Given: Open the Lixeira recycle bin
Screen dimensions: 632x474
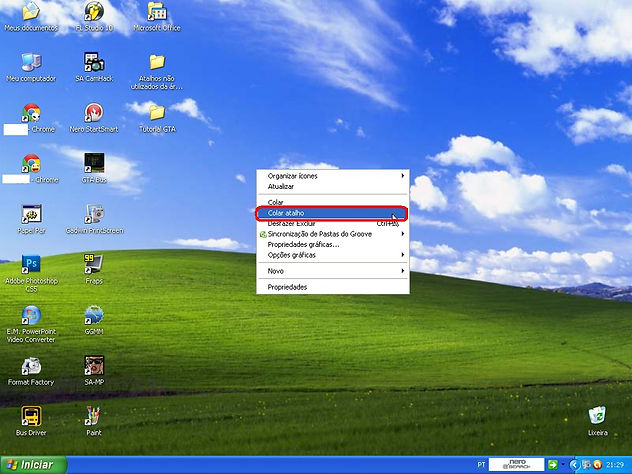Looking at the screenshot, I should (x=597, y=422).
